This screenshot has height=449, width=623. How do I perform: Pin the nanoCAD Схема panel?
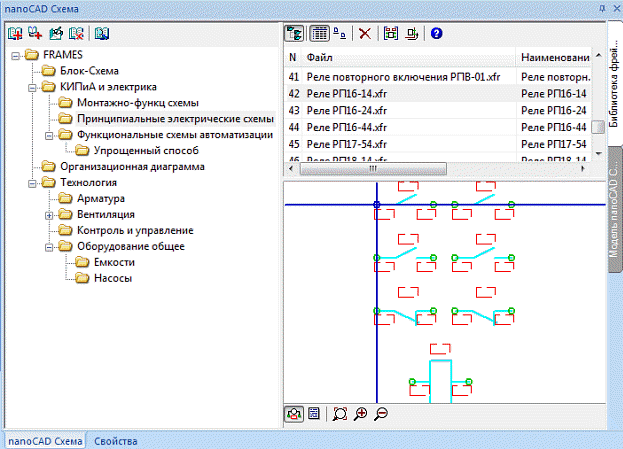click(602, 8)
